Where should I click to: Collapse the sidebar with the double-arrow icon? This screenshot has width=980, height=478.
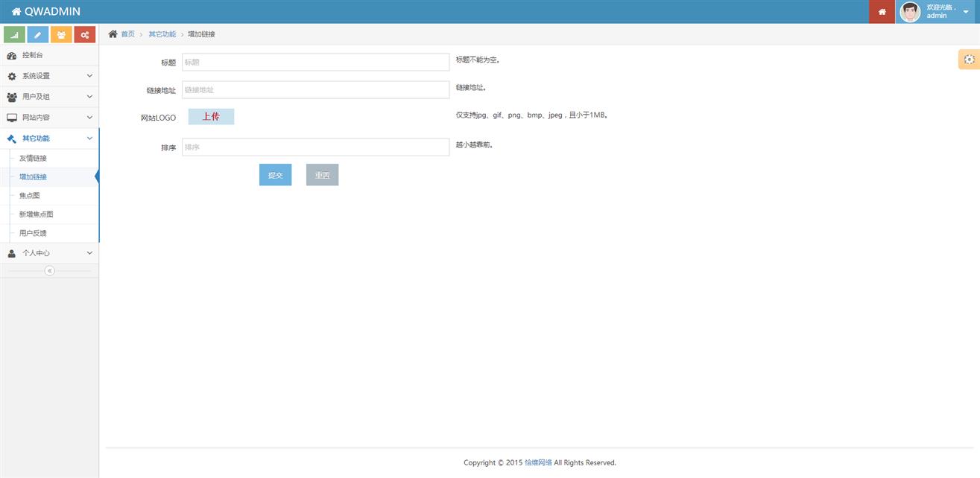[50, 270]
